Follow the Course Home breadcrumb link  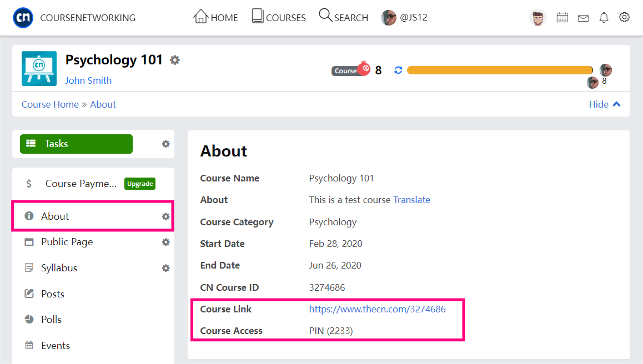[x=50, y=104]
